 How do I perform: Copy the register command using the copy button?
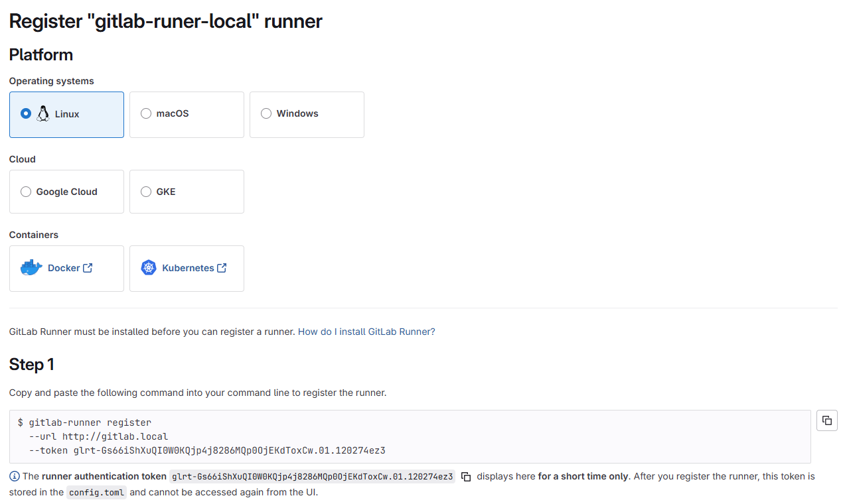click(x=826, y=420)
